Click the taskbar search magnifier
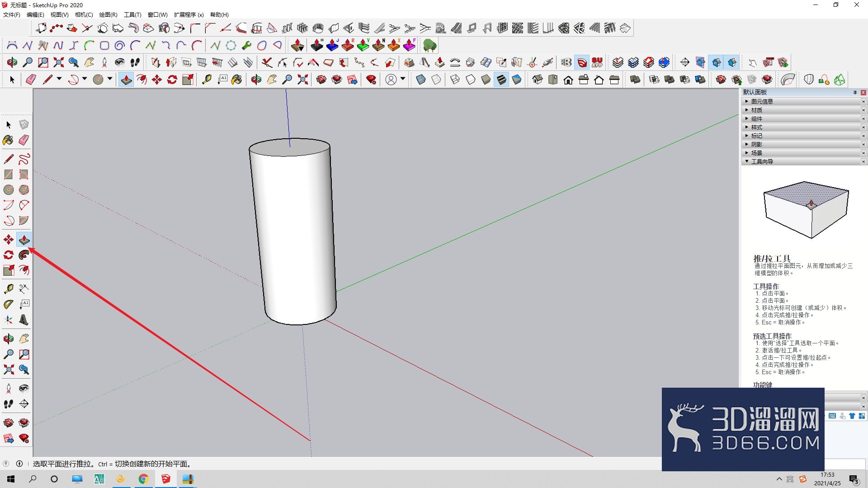 coord(33,479)
